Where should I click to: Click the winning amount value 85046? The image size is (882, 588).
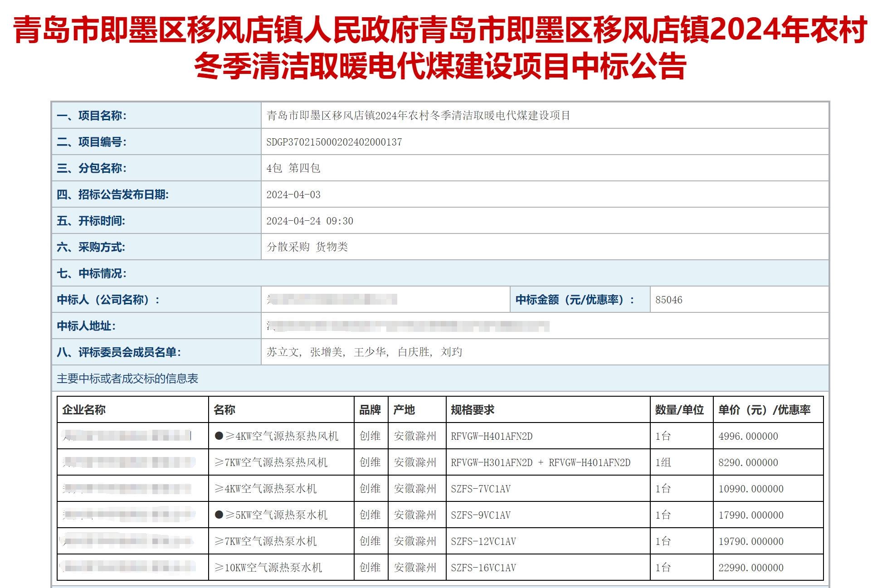[669, 300]
